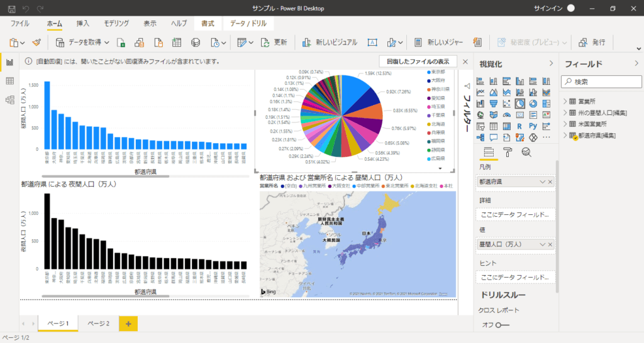
Task: Choose the decomposition tree visual icon
Action: pos(480,138)
